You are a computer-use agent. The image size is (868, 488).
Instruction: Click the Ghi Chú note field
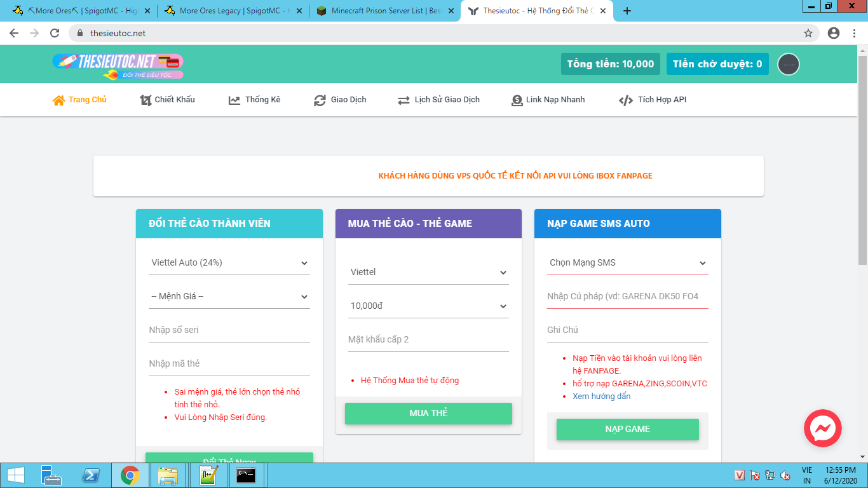[x=628, y=330]
